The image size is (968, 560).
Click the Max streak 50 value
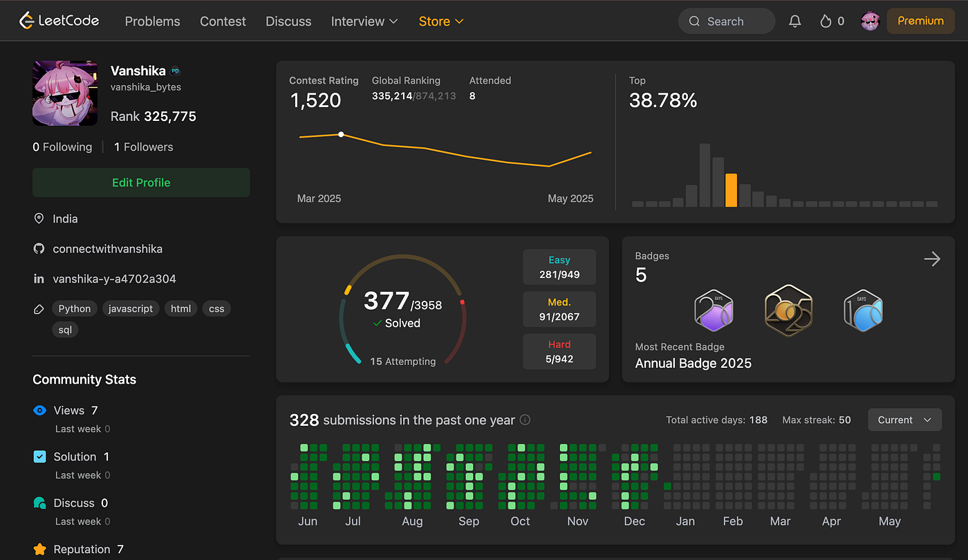[844, 420]
